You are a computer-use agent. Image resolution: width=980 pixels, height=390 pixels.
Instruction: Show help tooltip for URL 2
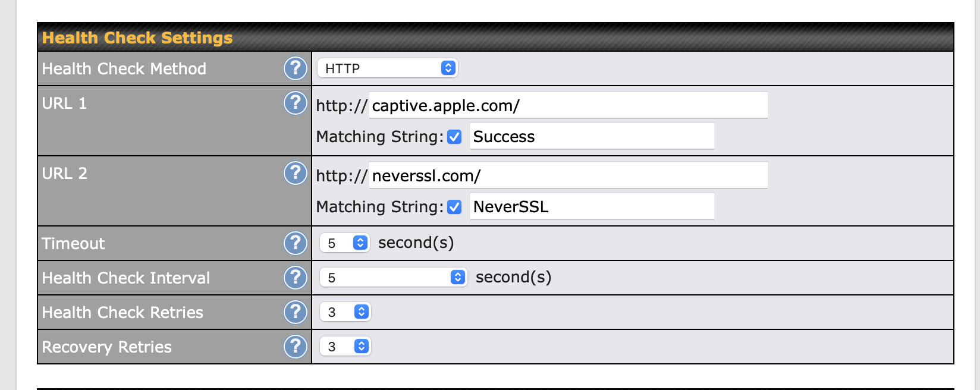click(x=295, y=173)
